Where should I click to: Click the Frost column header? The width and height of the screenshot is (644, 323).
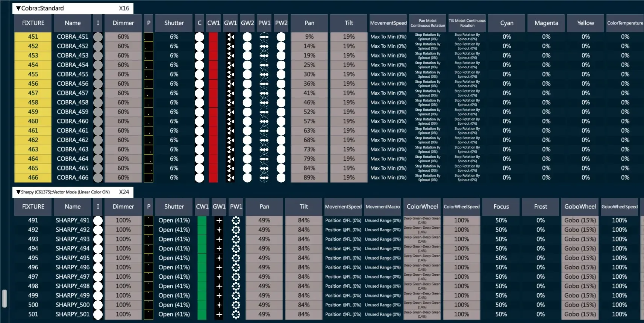(x=541, y=207)
